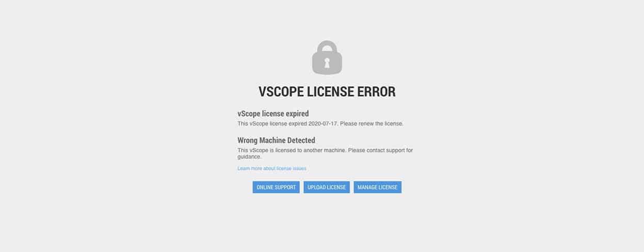Open the Manage License option

point(377,187)
